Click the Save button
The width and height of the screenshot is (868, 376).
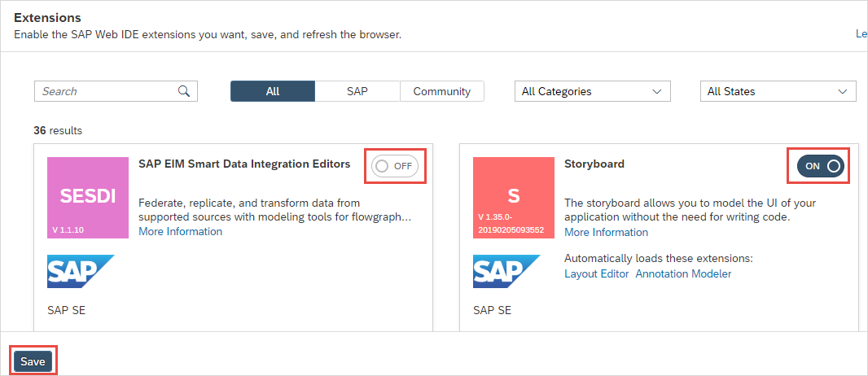(x=33, y=361)
